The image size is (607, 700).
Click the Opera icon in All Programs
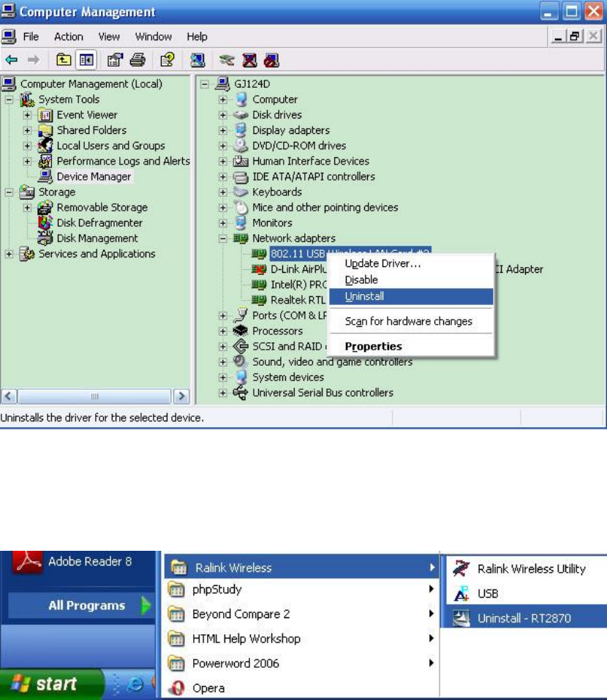coord(177,688)
